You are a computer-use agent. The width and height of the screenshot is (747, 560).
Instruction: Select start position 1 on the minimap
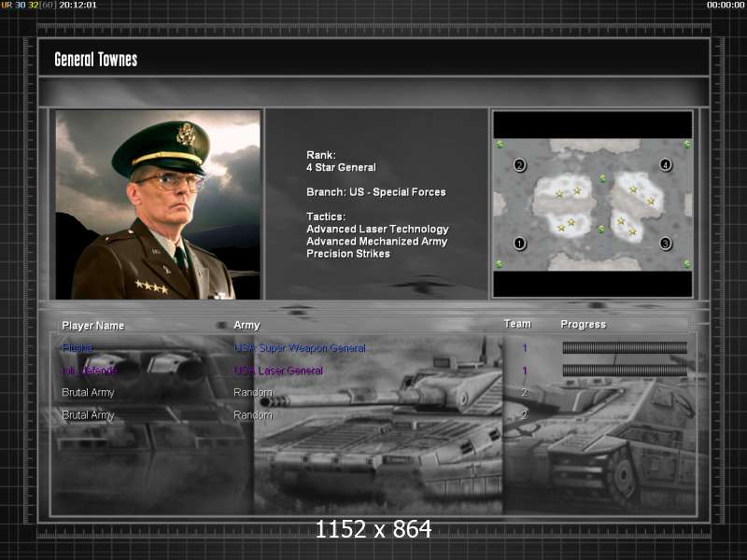tap(519, 244)
